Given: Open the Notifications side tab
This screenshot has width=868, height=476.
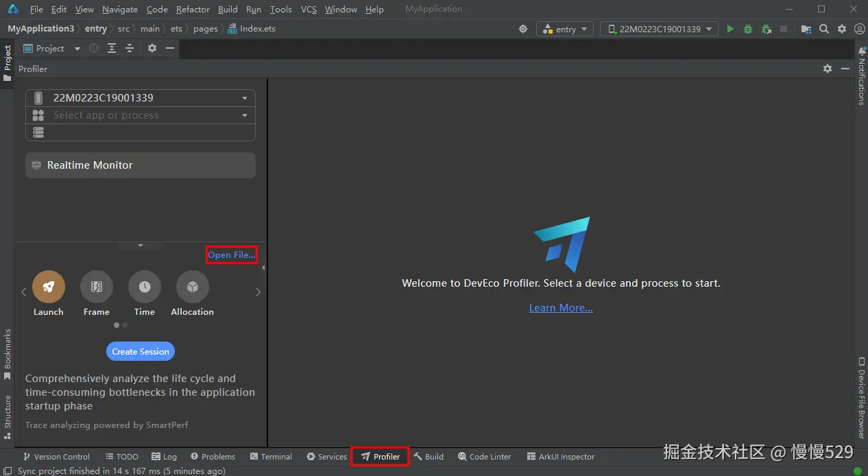Looking at the screenshot, I should pyautogui.click(x=861, y=77).
